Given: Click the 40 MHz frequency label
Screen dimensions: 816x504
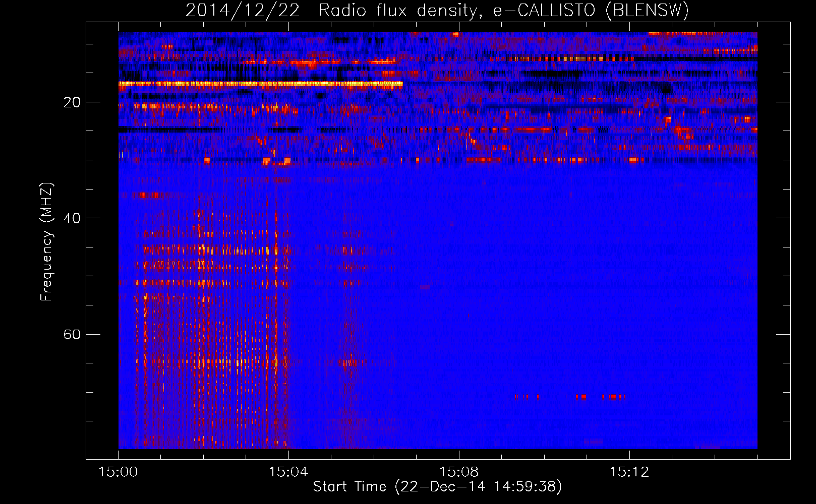Looking at the screenshot, I should click(72, 218).
